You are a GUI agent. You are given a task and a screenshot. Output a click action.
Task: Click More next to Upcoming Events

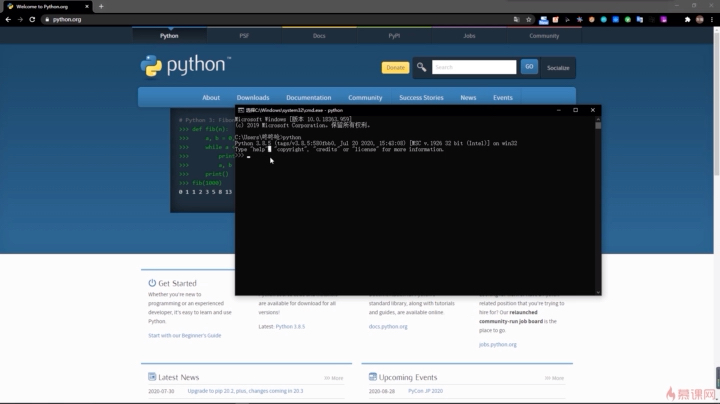coord(554,378)
